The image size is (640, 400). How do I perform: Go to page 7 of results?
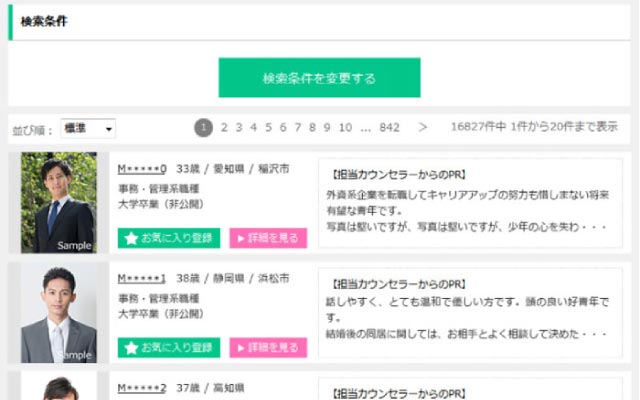pyautogui.click(x=298, y=127)
